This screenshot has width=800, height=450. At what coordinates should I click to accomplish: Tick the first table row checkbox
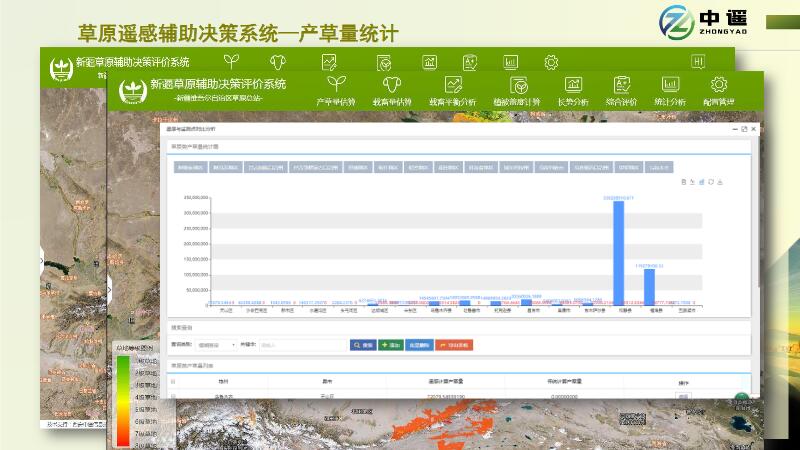(173, 396)
